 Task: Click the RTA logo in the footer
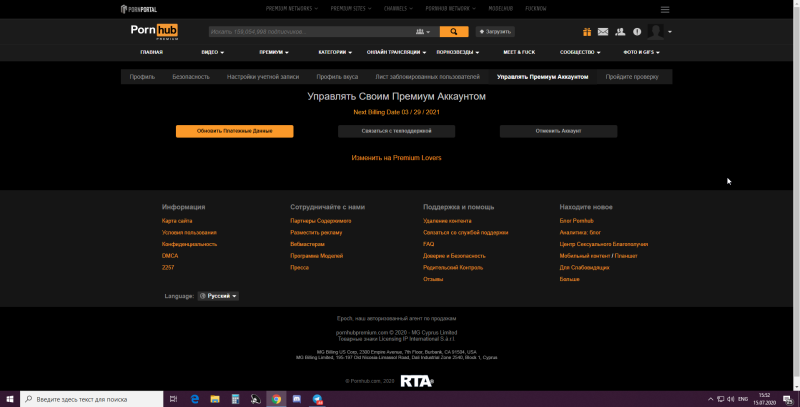[x=415, y=380]
